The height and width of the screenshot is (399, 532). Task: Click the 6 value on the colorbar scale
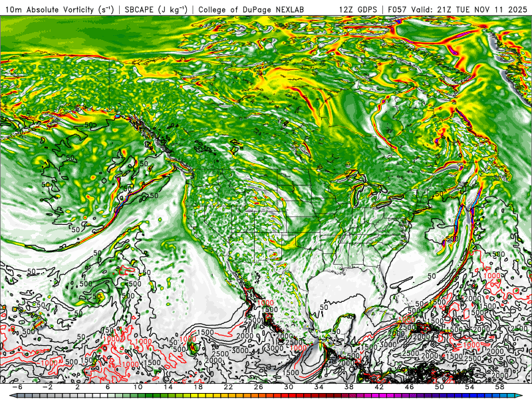point(108,387)
